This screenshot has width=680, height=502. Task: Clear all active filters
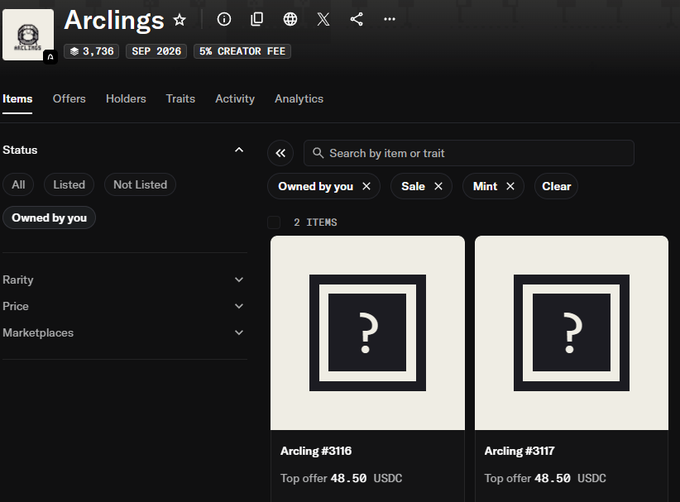coord(556,186)
